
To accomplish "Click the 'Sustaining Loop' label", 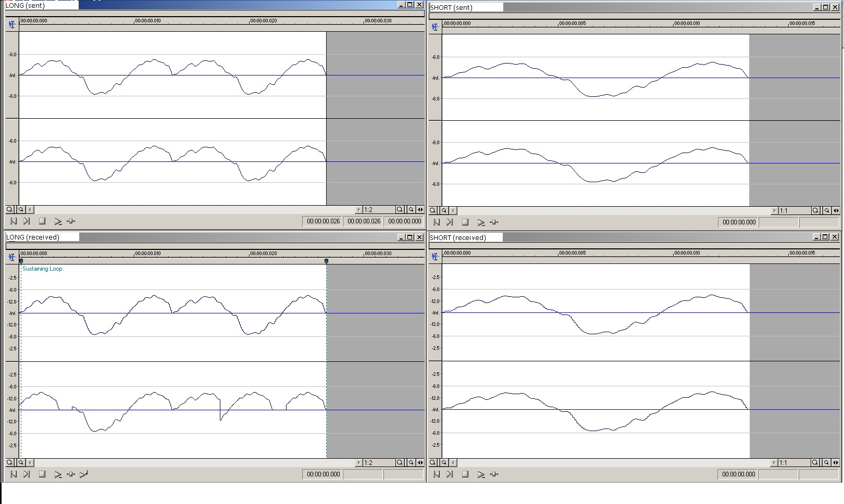I will 42,269.
